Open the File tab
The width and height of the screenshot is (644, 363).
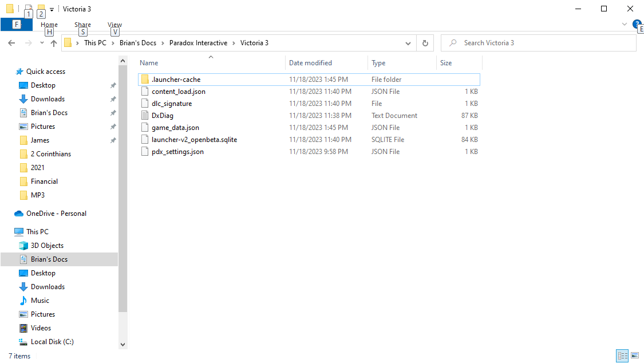click(17, 25)
